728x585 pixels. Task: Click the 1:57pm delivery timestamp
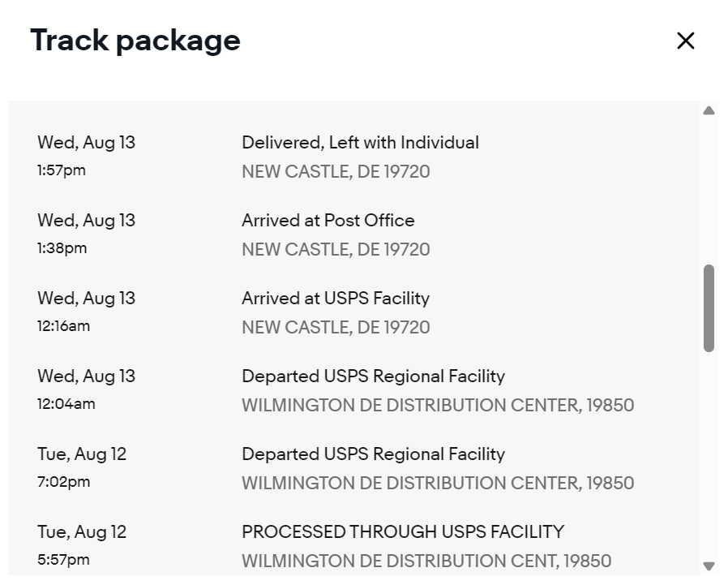point(62,170)
